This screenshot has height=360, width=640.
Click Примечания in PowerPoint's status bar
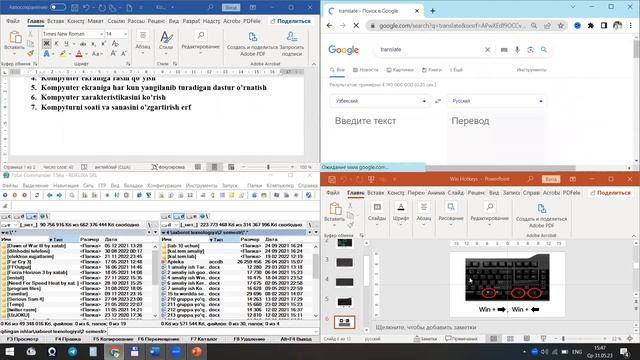pos(461,339)
